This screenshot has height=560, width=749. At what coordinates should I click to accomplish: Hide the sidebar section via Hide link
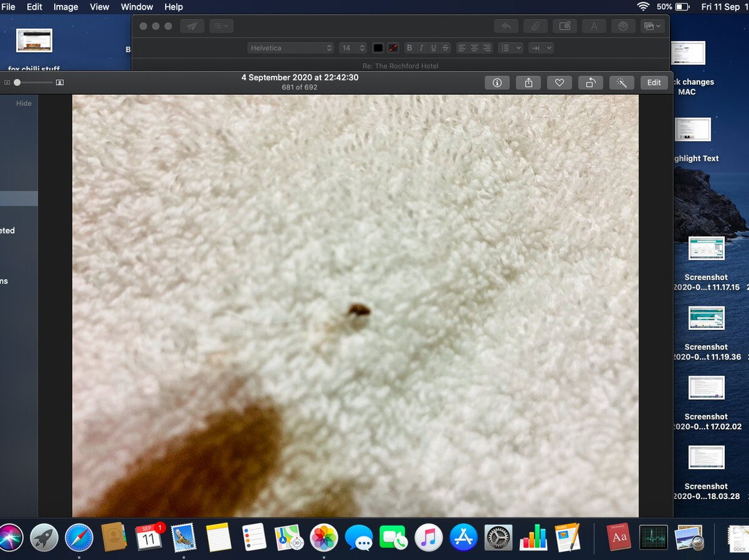point(24,103)
